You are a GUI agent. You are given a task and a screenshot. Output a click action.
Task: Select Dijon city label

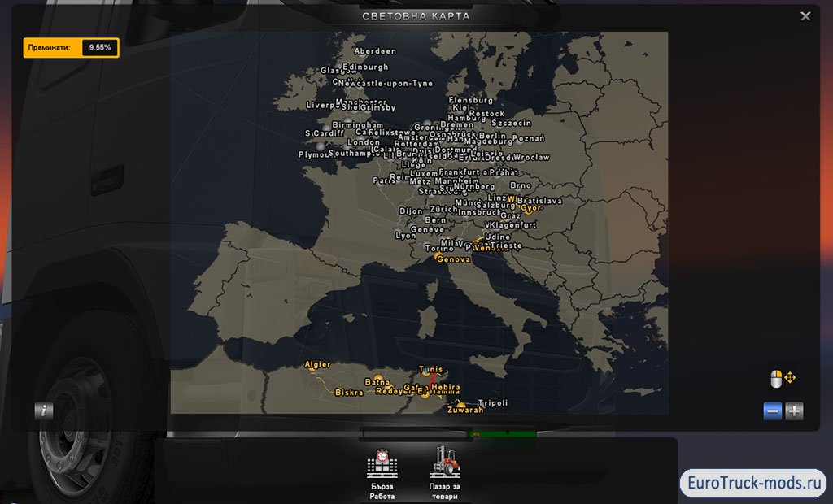pyautogui.click(x=411, y=211)
